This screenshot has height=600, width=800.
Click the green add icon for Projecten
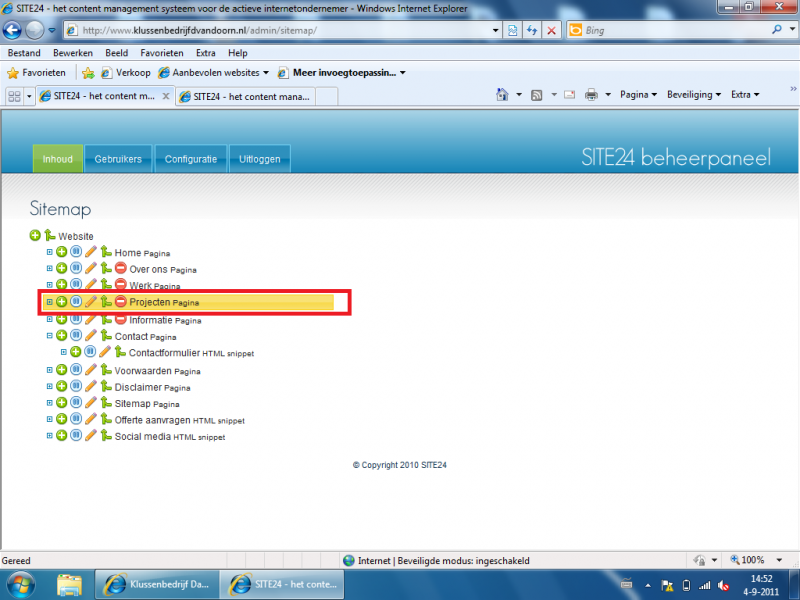coord(61,302)
